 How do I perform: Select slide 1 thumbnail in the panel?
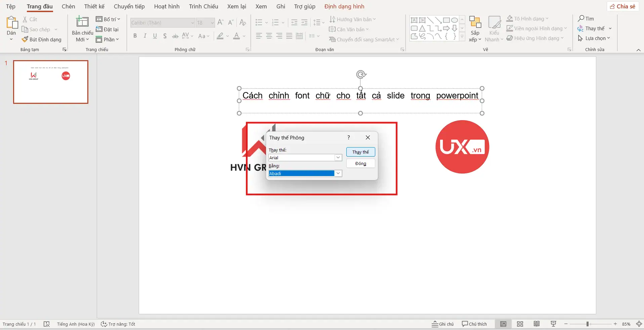coord(50,82)
